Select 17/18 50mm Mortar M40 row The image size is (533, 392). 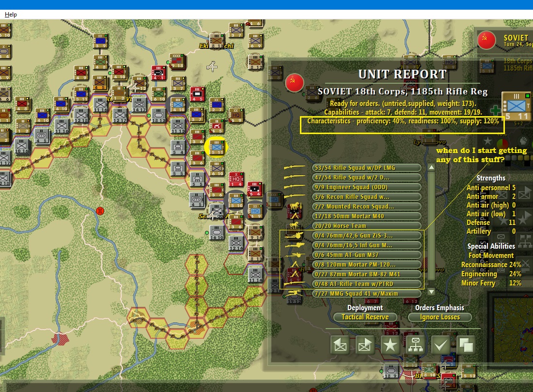[x=367, y=216]
